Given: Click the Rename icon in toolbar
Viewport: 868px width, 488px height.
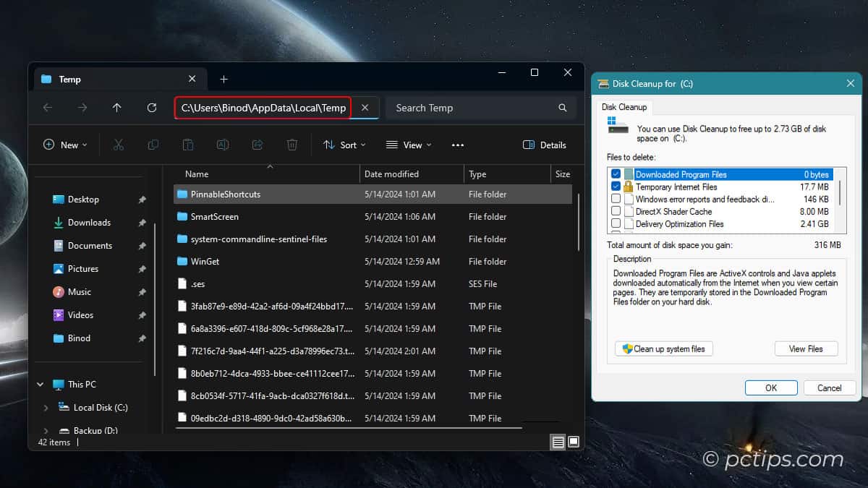Looking at the screenshot, I should coord(223,145).
